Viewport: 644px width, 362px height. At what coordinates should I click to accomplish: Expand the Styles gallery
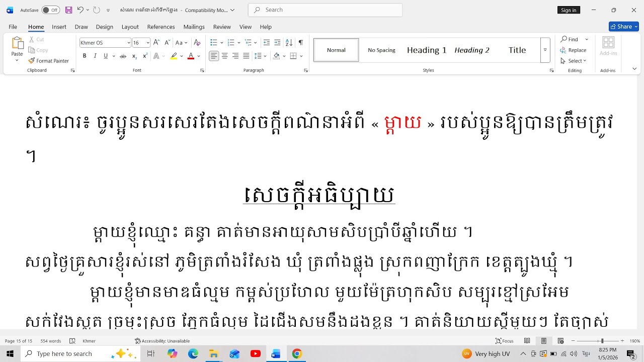pyautogui.click(x=545, y=50)
